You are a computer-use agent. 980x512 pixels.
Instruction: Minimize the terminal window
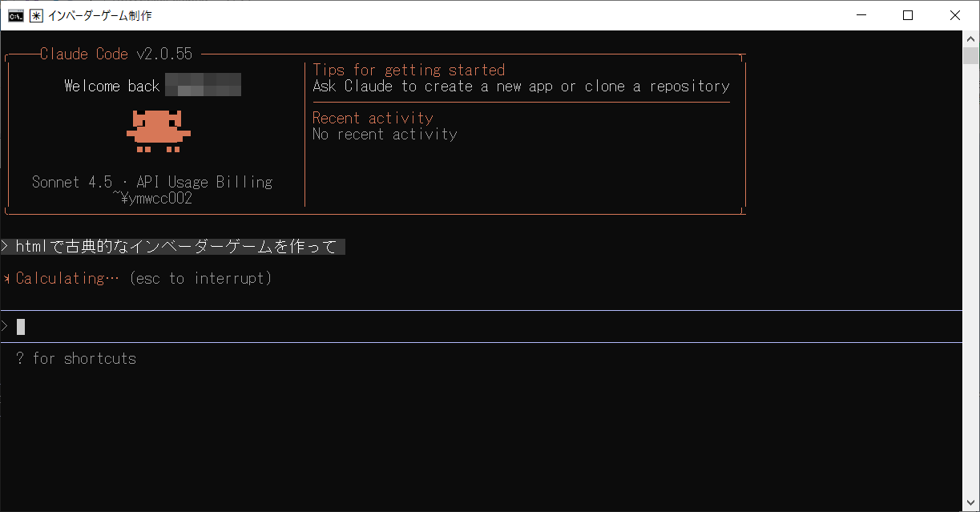[861, 15]
